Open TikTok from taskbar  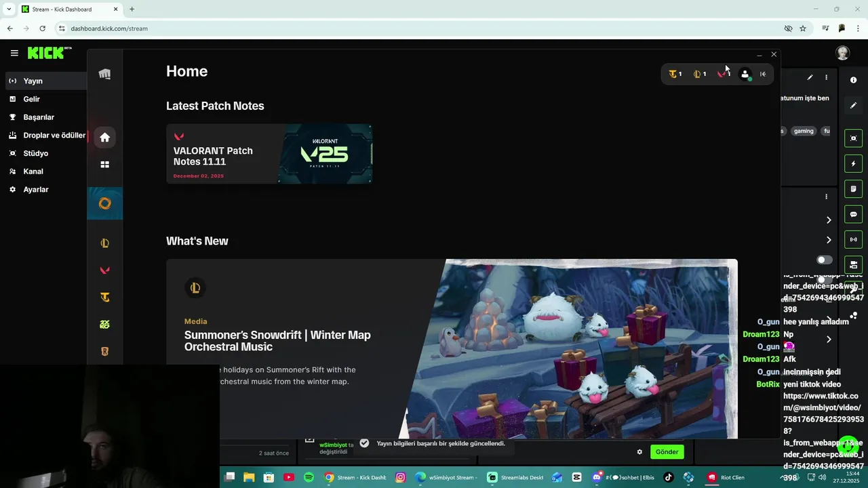click(x=669, y=477)
